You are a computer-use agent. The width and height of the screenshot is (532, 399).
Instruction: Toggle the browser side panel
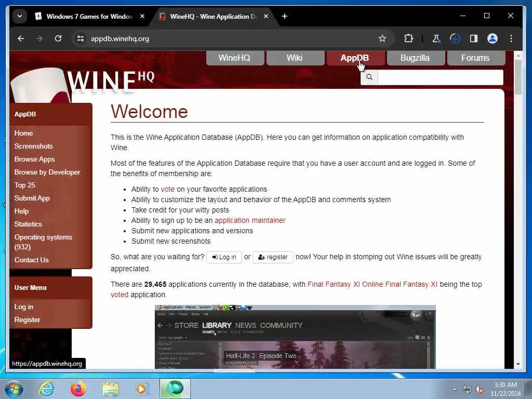[474, 38]
